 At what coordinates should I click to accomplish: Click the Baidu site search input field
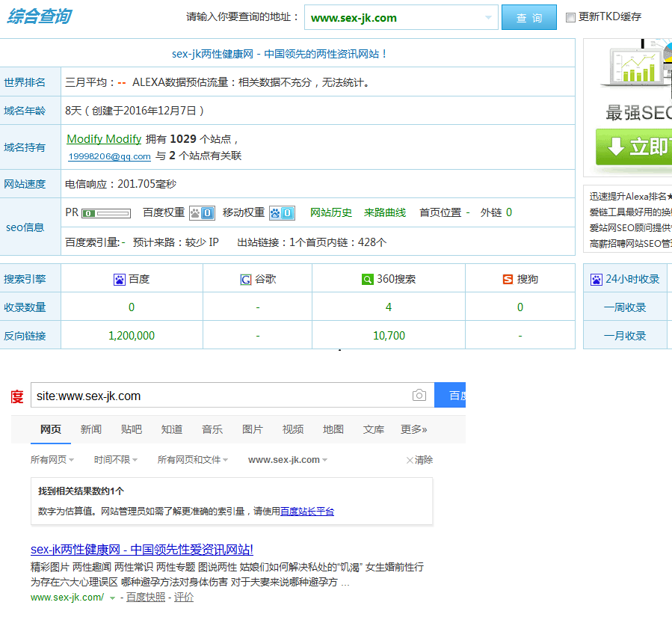221,396
